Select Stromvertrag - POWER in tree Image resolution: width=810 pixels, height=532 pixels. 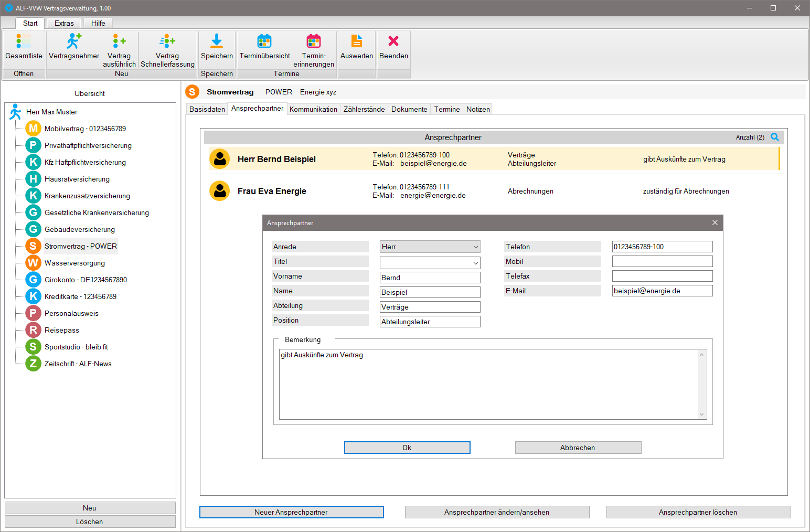[x=81, y=246]
